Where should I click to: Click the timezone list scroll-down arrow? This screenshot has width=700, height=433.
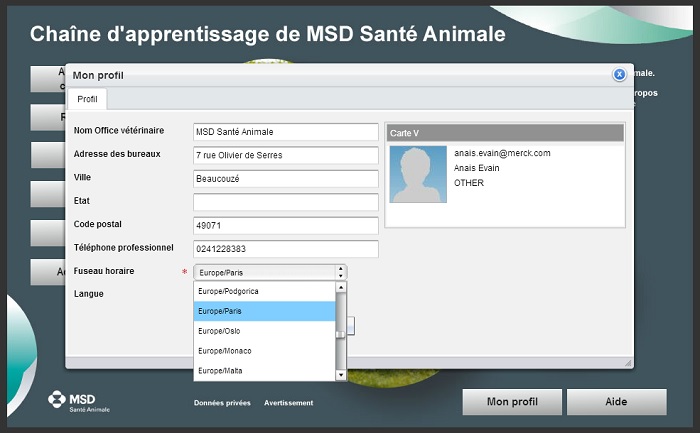coord(341,375)
